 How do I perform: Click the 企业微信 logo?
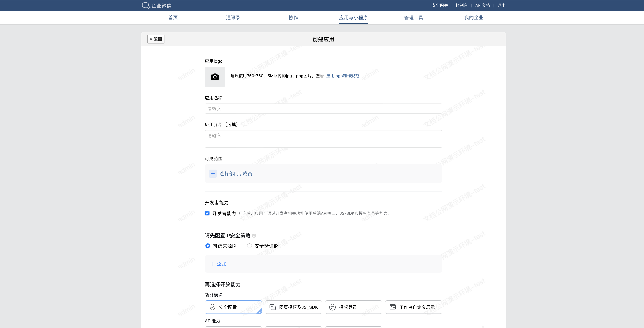157,6
